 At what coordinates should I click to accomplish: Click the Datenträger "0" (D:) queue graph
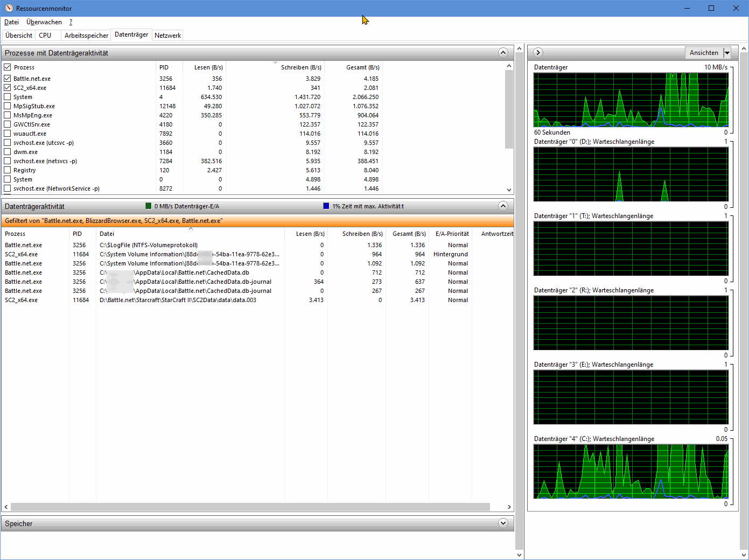pos(631,174)
